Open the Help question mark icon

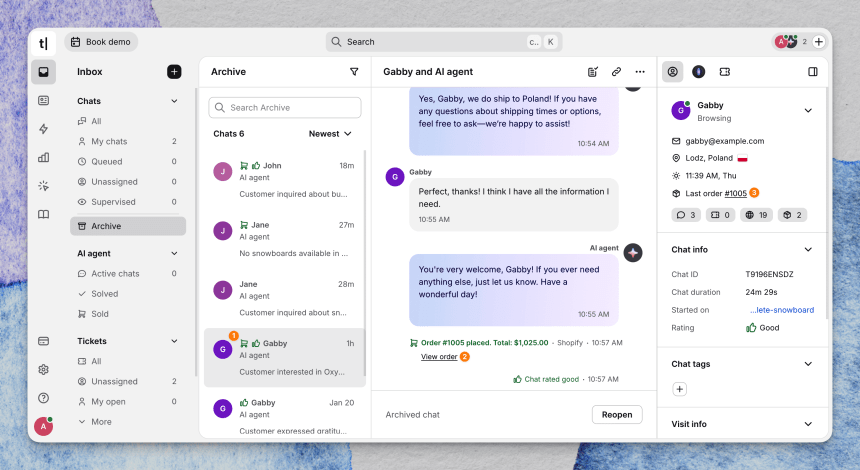[43, 398]
